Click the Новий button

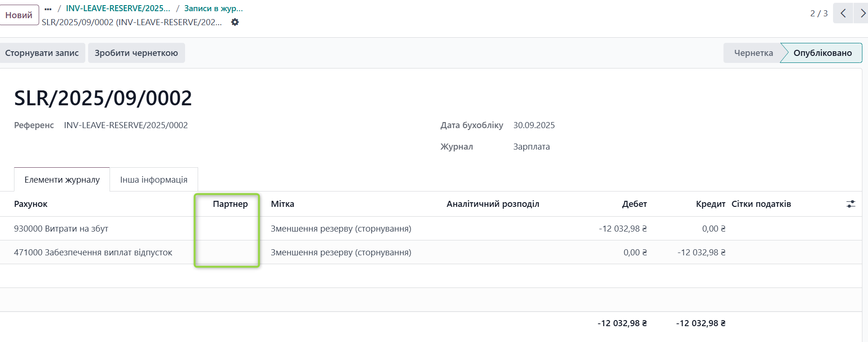click(19, 15)
